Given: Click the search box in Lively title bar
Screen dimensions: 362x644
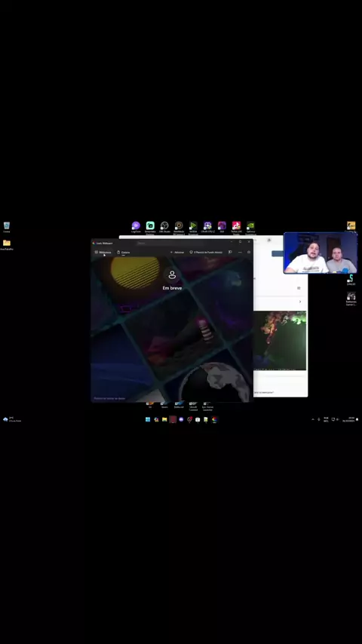Looking at the screenshot, I should (x=169, y=243).
